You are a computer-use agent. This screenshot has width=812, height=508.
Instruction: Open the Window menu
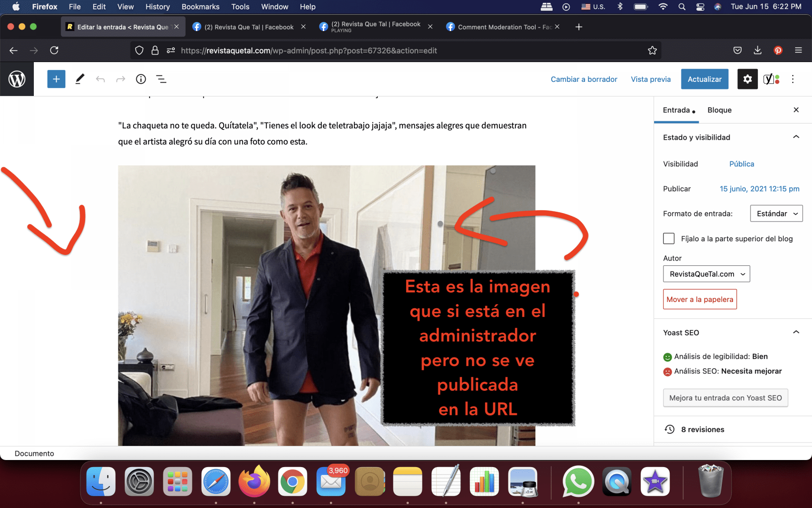pyautogui.click(x=274, y=7)
